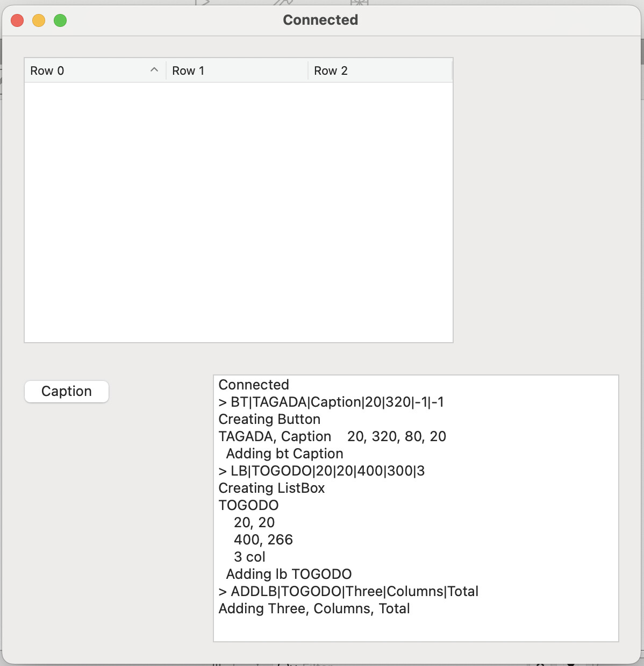
Task: Click the yellow minimize button
Action: tap(38, 19)
